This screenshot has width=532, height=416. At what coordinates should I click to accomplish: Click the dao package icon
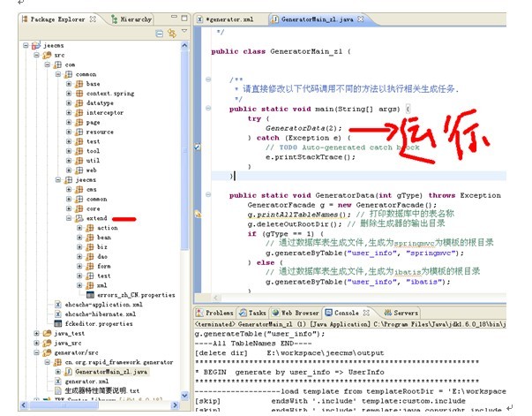(90, 256)
